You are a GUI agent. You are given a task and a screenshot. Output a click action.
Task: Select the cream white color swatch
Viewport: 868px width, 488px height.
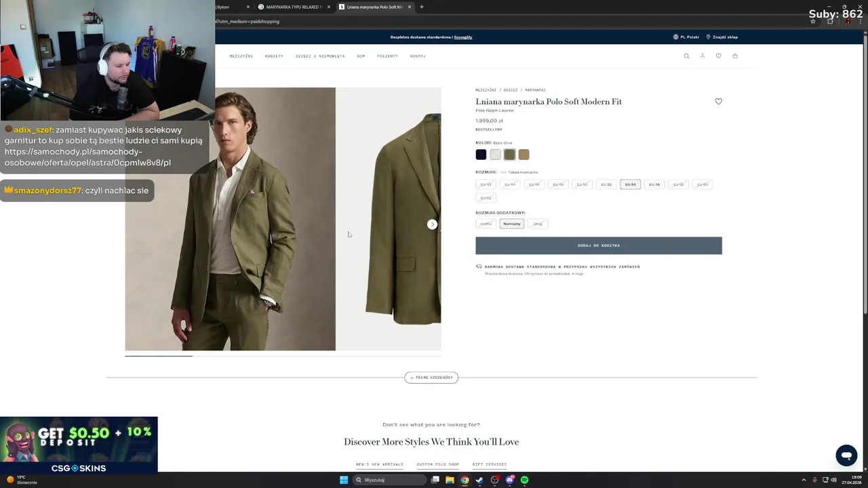click(x=495, y=155)
